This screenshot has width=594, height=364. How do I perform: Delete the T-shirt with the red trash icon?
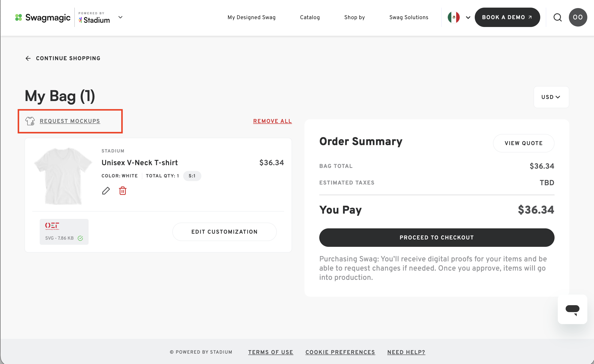pos(123,191)
